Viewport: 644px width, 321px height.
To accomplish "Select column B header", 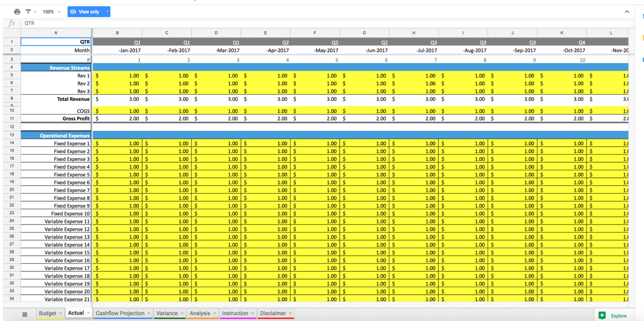I will (x=117, y=33).
